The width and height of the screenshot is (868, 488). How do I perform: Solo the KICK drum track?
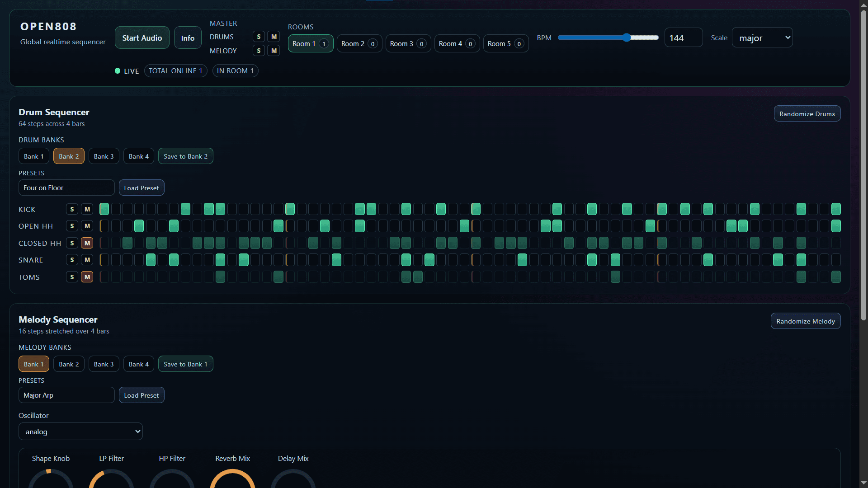pyautogui.click(x=72, y=209)
